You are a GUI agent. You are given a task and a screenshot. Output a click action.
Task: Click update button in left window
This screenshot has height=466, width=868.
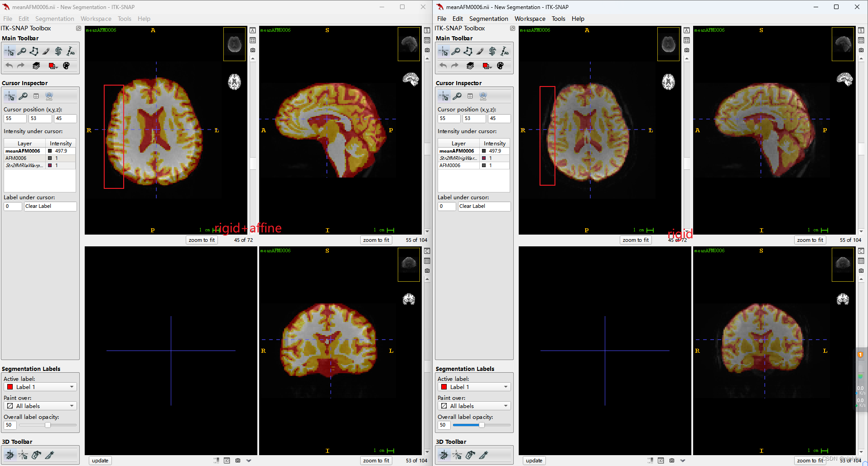click(100, 461)
